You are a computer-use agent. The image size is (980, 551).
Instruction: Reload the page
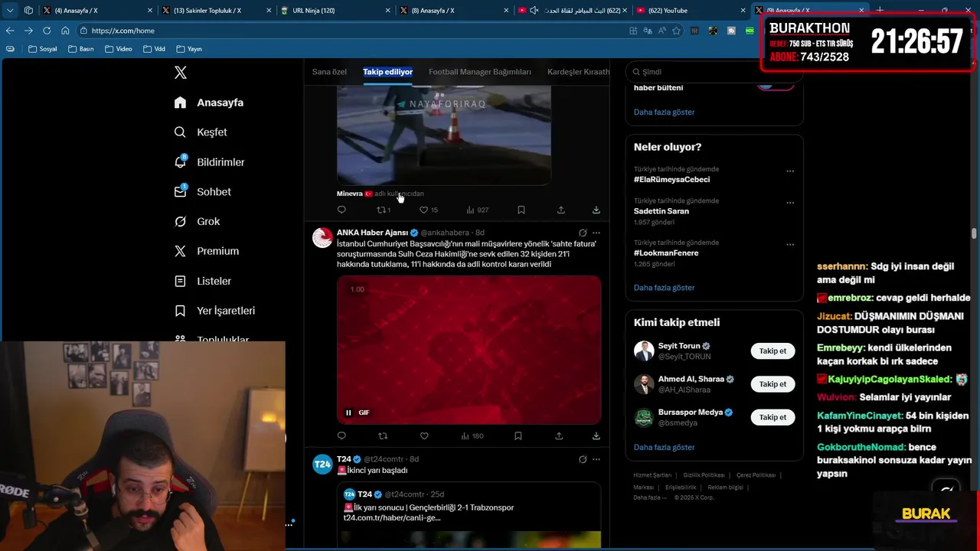coord(47,31)
